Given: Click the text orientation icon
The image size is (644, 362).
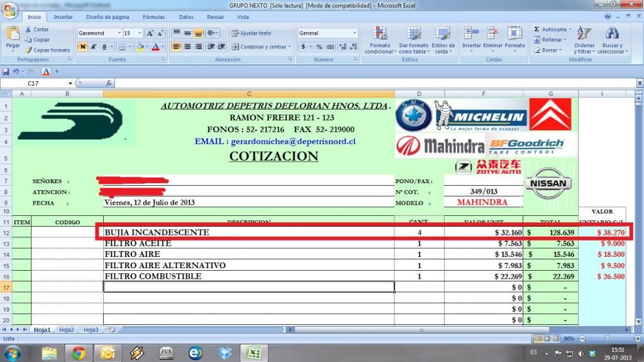Looking at the screenshot, I should (211, 33).
